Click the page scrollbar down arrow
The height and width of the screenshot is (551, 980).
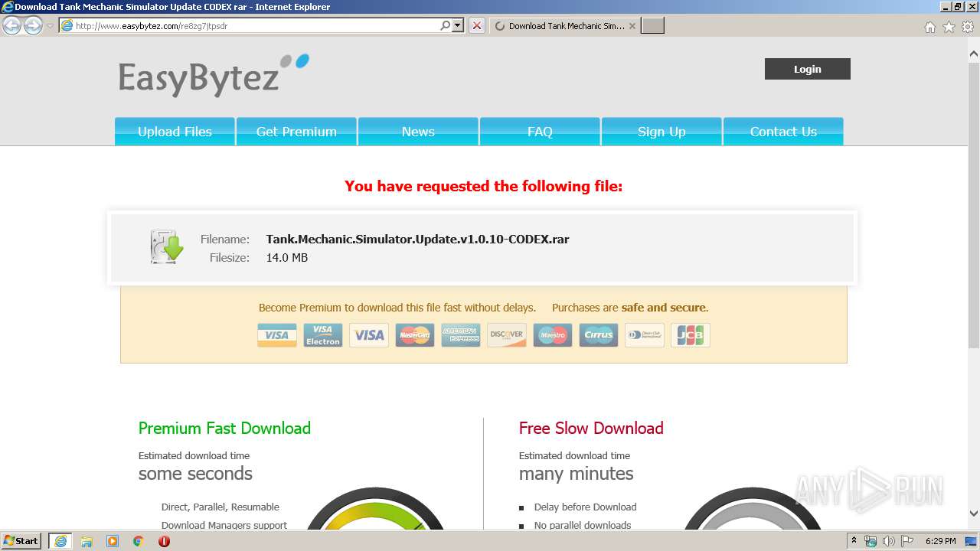coord(974,514)
